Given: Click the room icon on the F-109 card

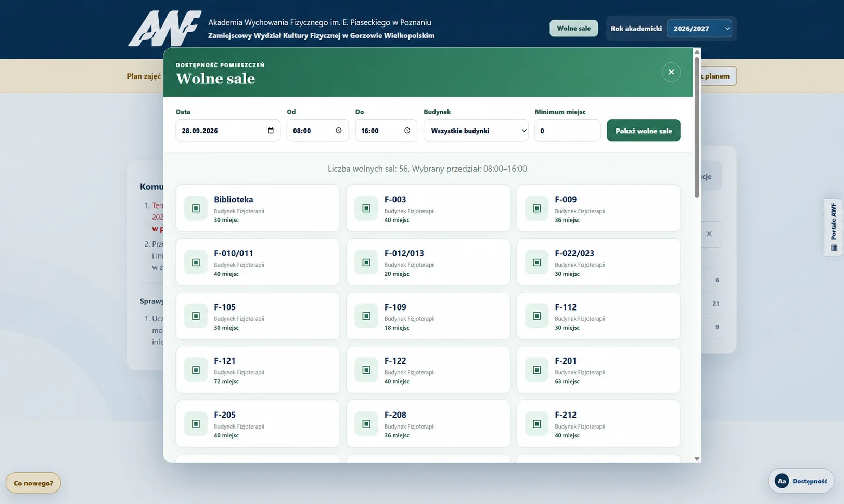Looking at the screenshot, I should click(x=366, y=316).
